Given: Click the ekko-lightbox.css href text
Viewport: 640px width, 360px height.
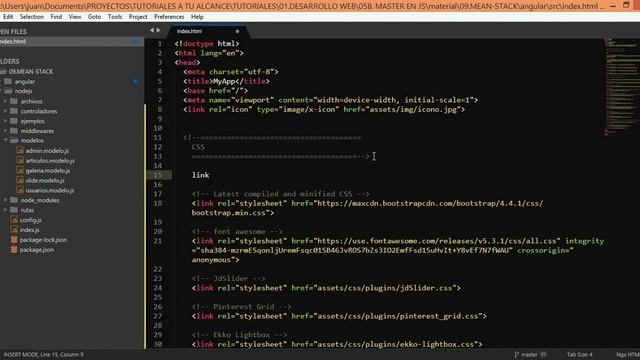Looking at the screenshot, I should click(395, 344).
